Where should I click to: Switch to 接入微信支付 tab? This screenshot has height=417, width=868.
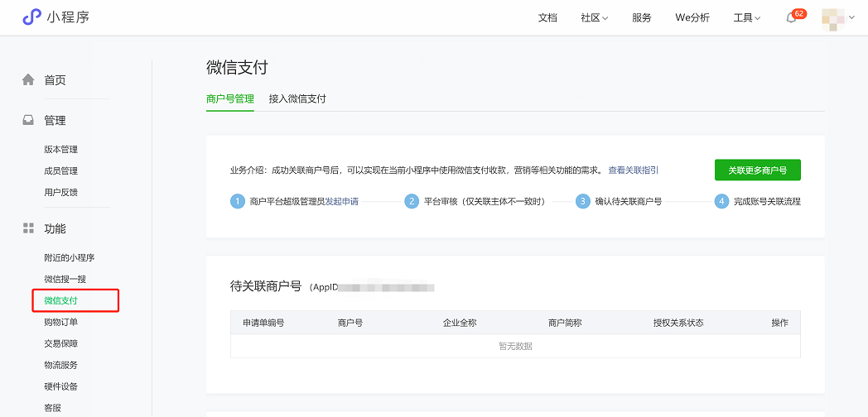(x=297, y=99)
